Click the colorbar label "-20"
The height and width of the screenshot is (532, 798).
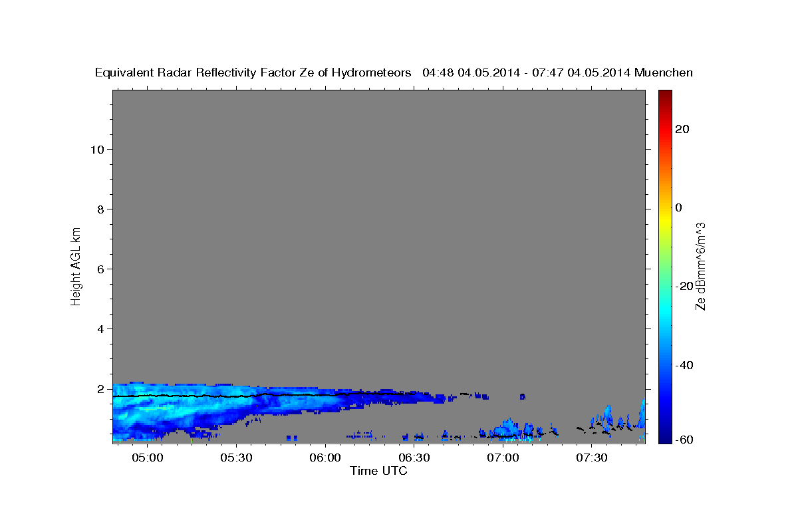684,286
